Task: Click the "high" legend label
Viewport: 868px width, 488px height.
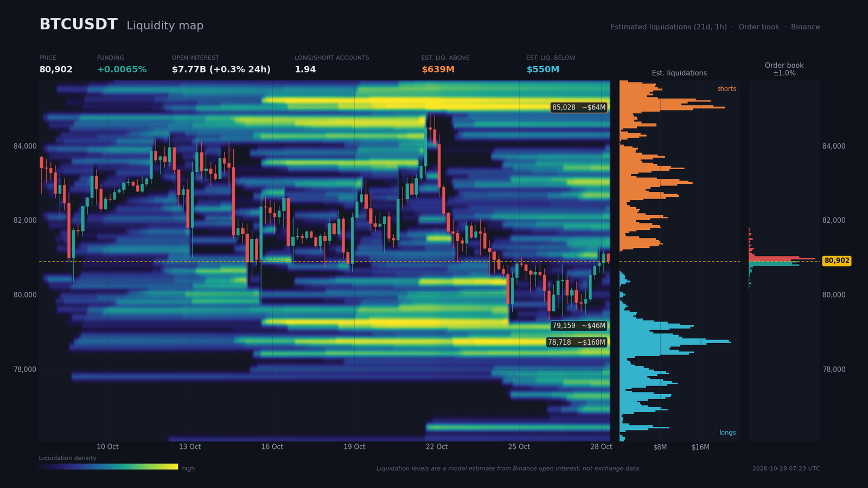Action: click(188, 468)
